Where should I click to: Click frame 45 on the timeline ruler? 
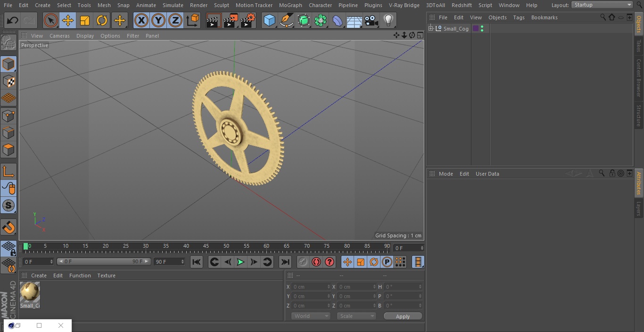coord(206,247)
